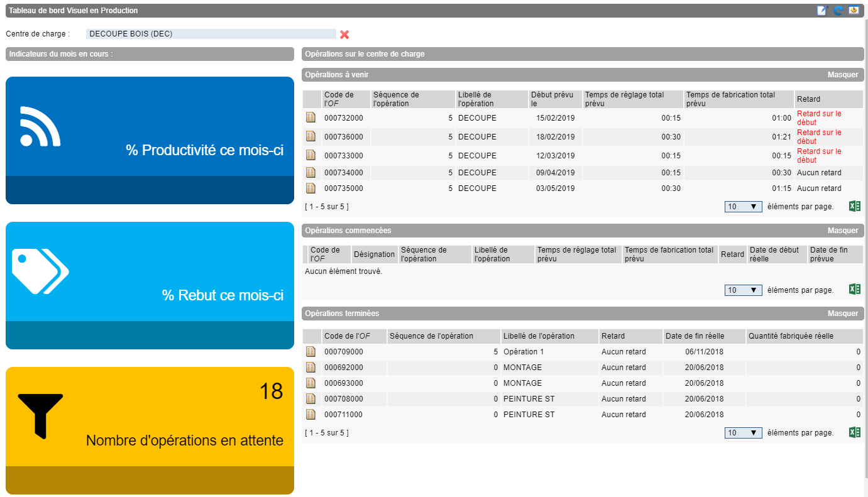Click the RSS-style productivity icon

(x=40, y=126)
